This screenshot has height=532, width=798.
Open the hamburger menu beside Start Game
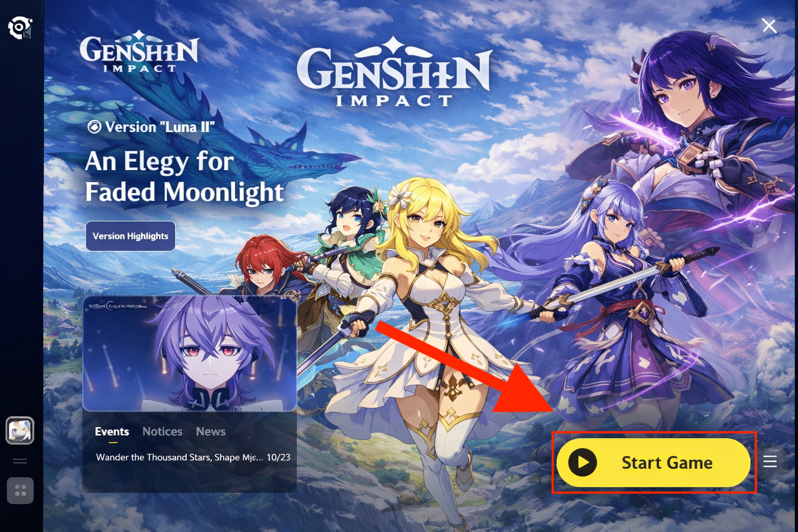(x=770, y=461)
